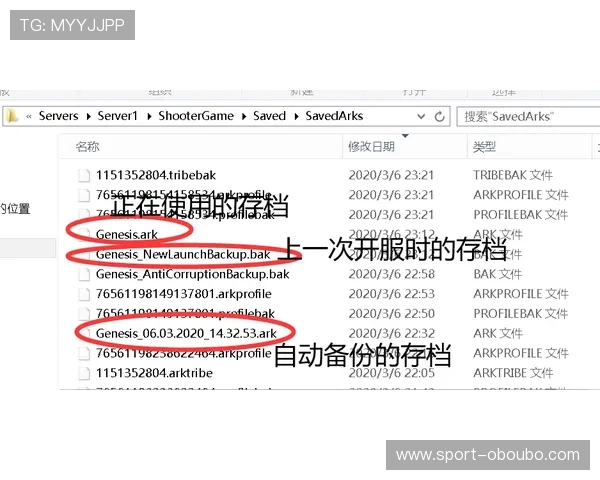Select file 76561198149137801.arkprofile
This screenshot has width=600, height=480.
tap(184, 294)
